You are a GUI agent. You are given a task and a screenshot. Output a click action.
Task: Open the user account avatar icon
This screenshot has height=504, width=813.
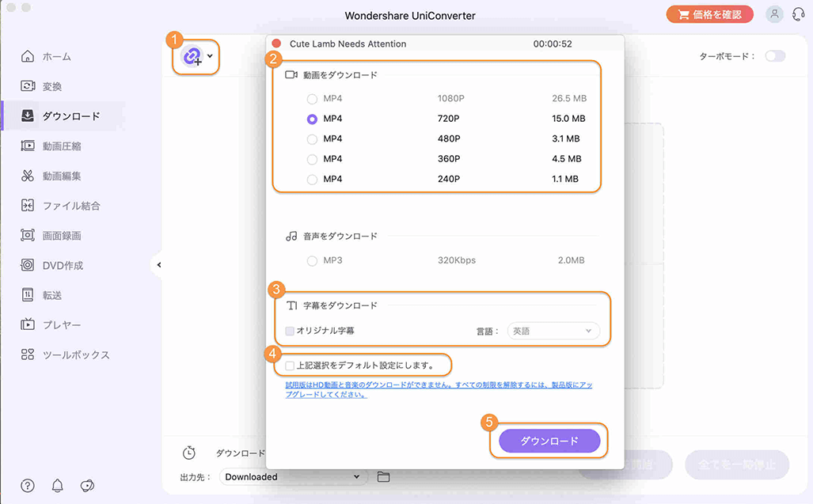[774, 14]
